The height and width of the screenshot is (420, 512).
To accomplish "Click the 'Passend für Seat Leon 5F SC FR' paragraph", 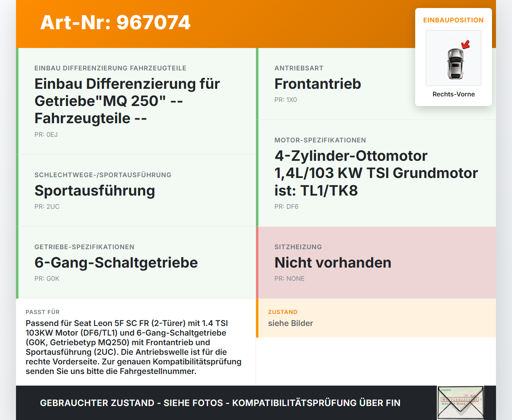I will [x=134, y=347].
